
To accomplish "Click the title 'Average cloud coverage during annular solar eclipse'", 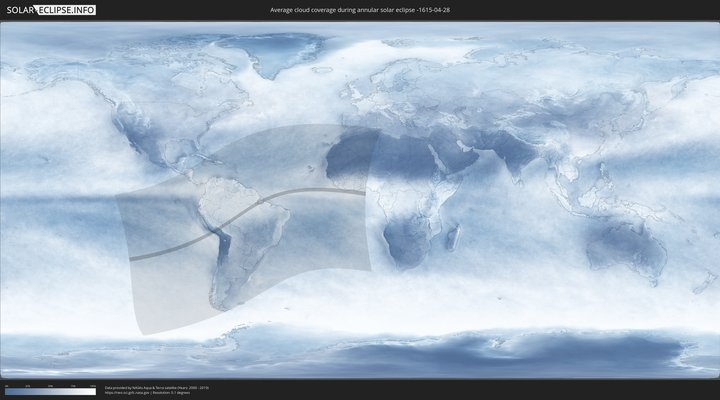I will pos(360,10).
